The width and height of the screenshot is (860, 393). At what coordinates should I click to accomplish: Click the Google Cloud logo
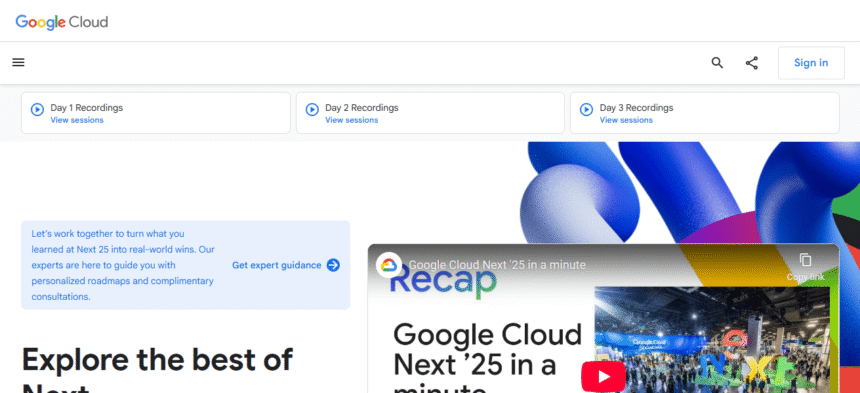[x=61, y=22]
